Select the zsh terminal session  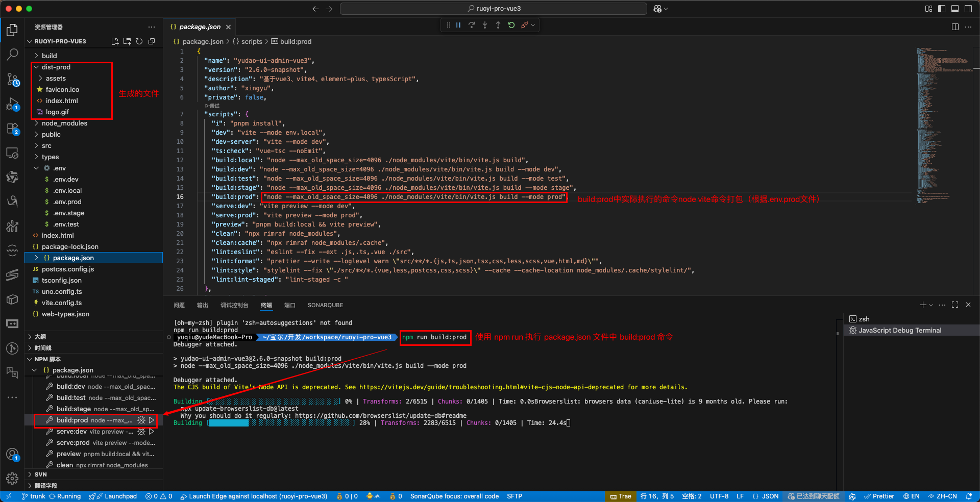911,319
